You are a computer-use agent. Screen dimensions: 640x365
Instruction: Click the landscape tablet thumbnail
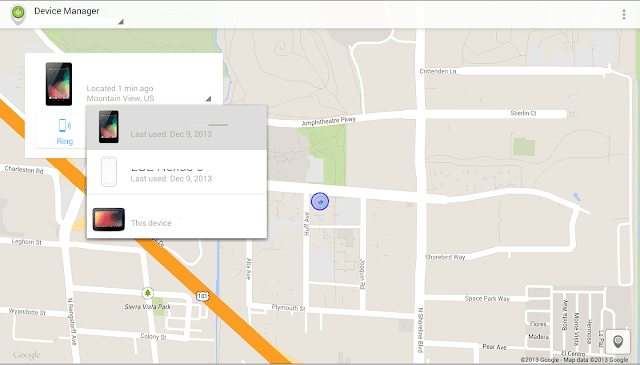pos(109,219)
